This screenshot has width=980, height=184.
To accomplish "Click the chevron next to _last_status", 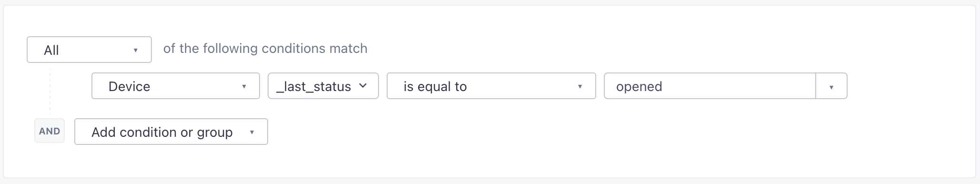I will 363,86.
